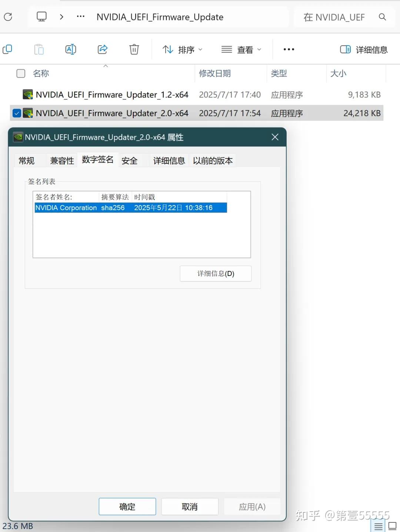
Task: Rename the file with the rename icon
Action: (x=70, y=49)
